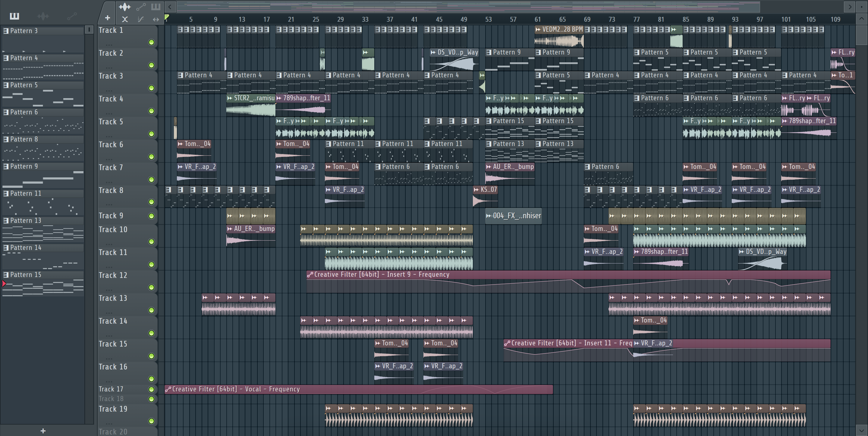This screenshot has width=868, height=436.
Task: Click the pattern picker scrollbar handle
Action: point(89,30)
